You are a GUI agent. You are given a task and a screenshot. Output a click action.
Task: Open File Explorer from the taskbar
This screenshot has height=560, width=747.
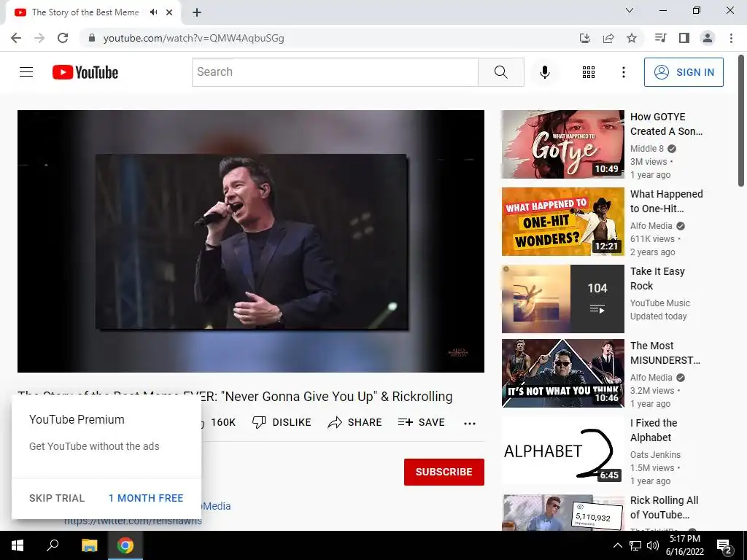(x=89, y=545)
